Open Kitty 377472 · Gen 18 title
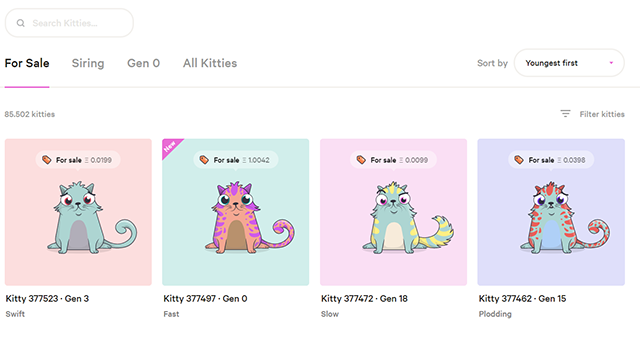Screen dimensions: 640x360 pyautogui.click(x=364, y=299)
